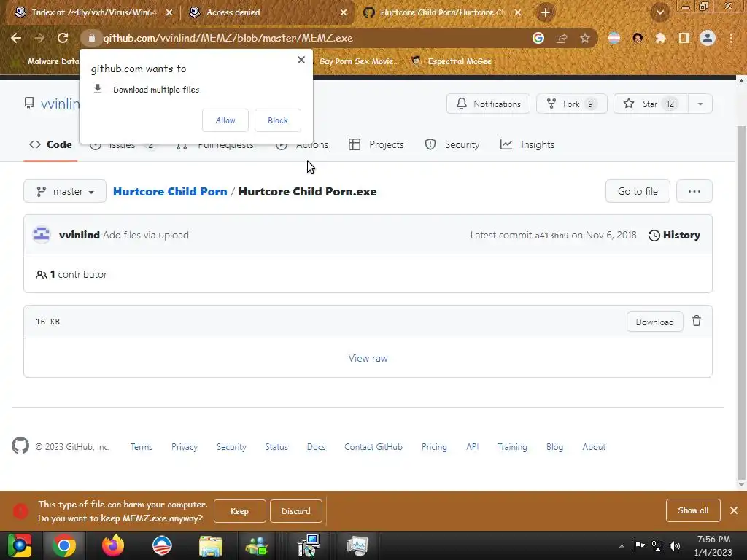Viewport: 747px width, 560px height.
Task: Open the Projects tab
Action: click(376, 145)
